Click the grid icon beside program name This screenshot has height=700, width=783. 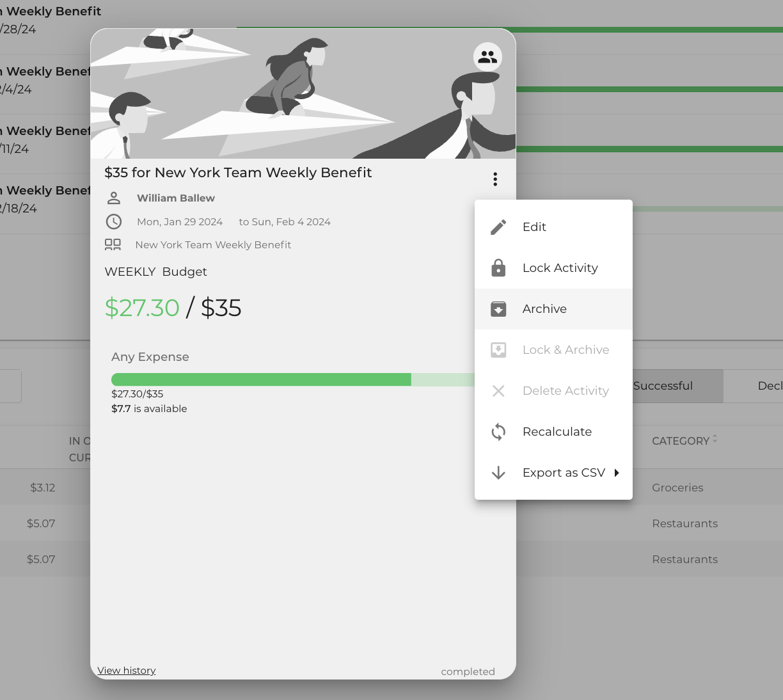pos(113,244)
